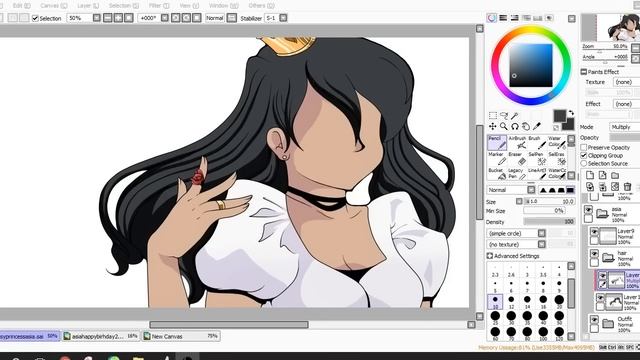Hide the asia folder layer

[x=588, y=210]
